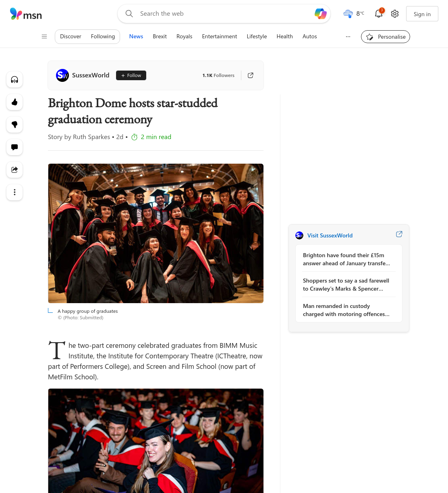Like the article with thumbs up

click(15, 102)
